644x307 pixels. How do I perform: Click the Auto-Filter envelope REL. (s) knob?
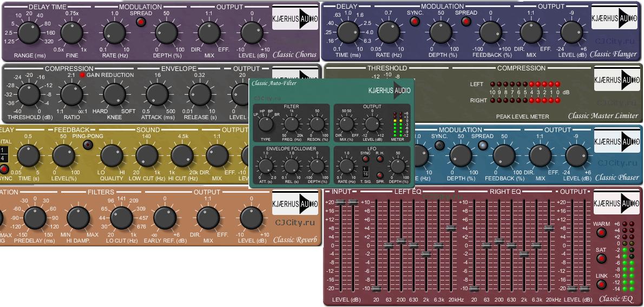[x=291, y=166]
